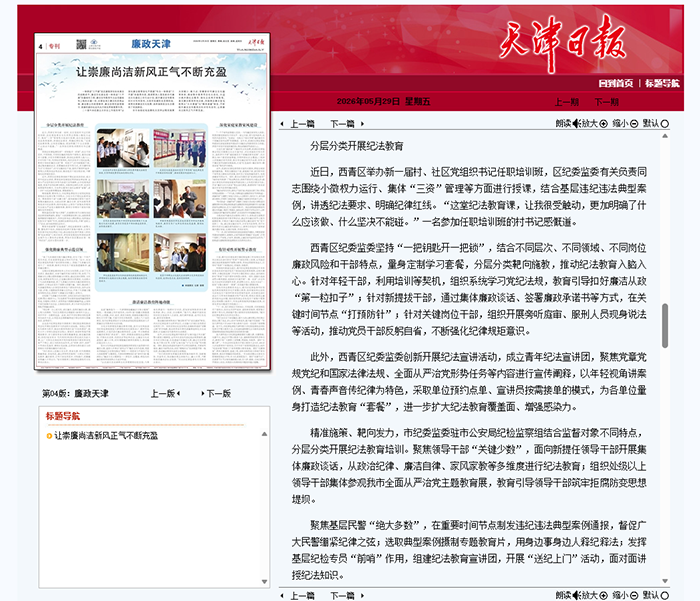Open 标题导航 link in the red header

pos(662,83)
